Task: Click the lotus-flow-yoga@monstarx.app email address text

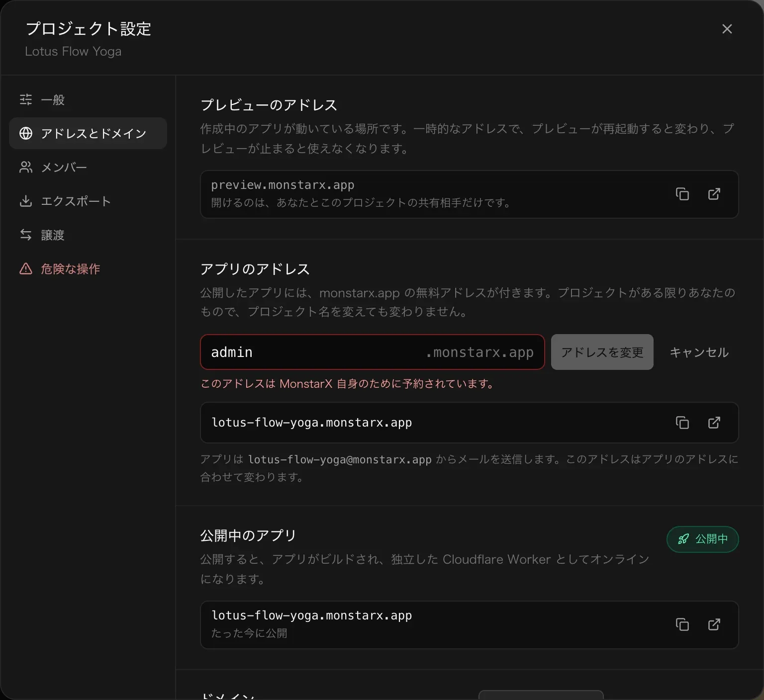Action: click(x=340, y=459)
